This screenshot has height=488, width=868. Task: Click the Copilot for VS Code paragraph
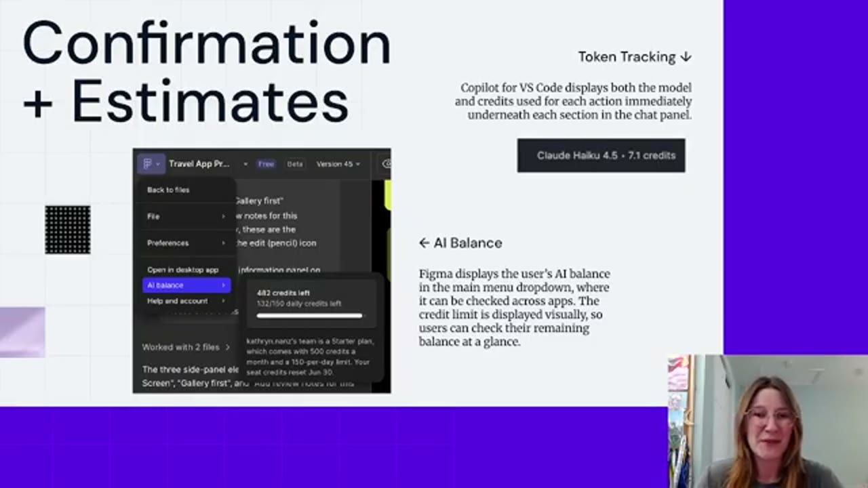[573, 101]
